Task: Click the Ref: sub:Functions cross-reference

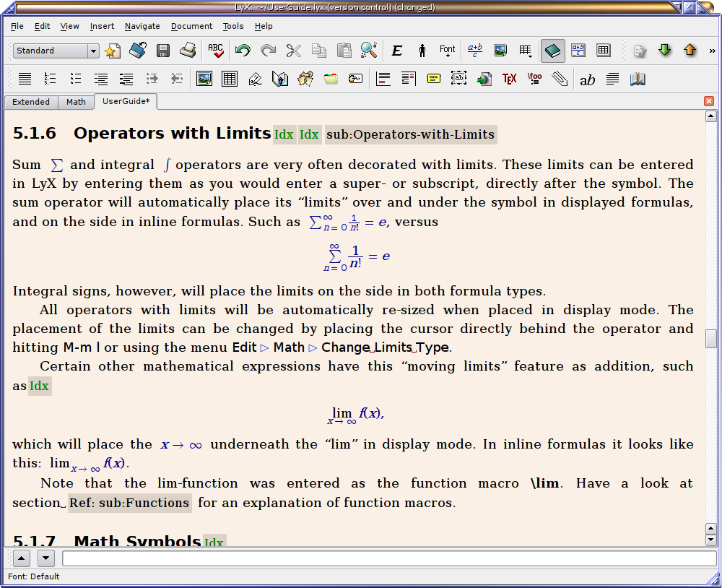Action: [130, 503]
